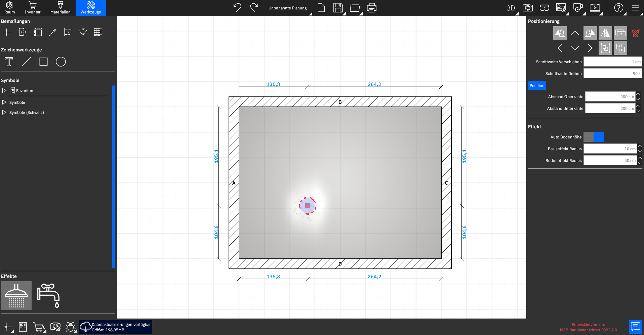The height and width of the screenshot is (335, 644).
Task: Edit the Schrittweite Drehen field
Action: [612, 73]
